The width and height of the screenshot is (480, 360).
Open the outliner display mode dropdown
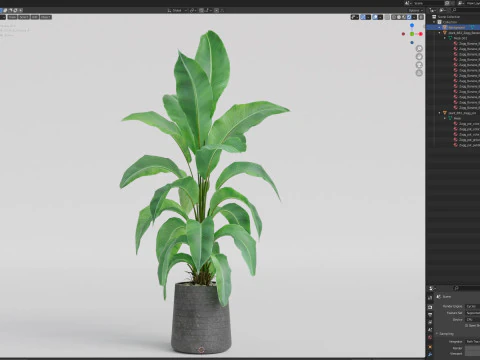442,10
